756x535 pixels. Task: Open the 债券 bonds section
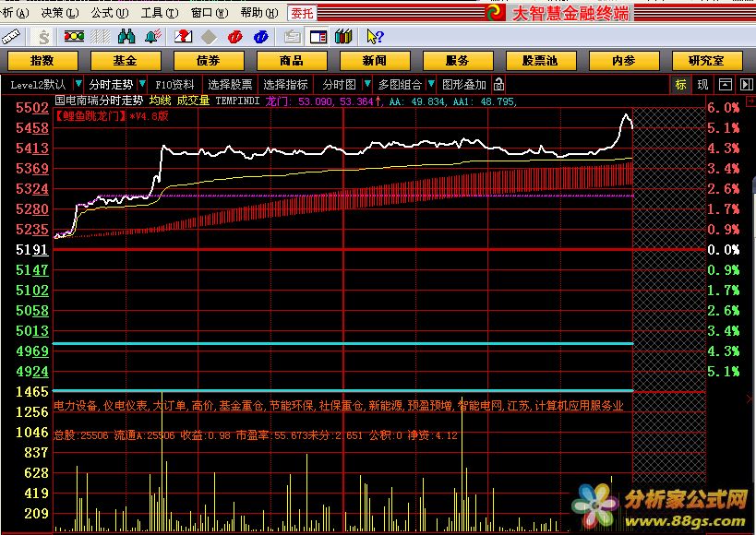click(x=209, y=61)
